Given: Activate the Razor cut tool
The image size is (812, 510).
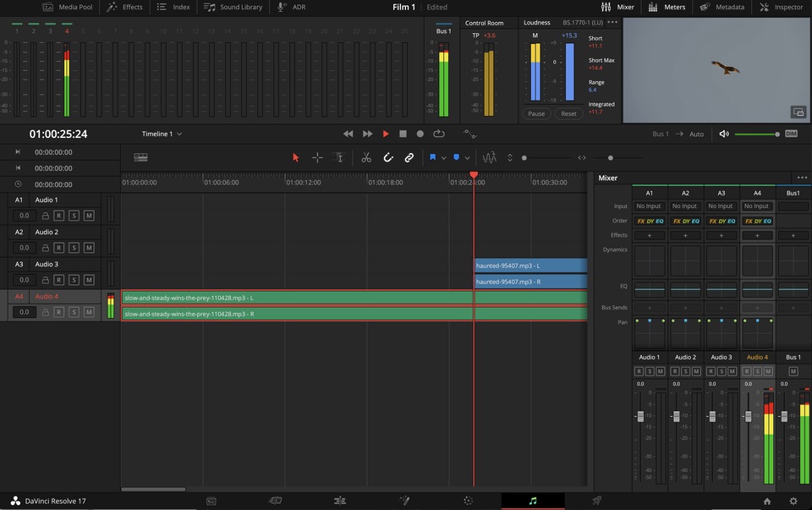Looking at the screenshot, I should 367,157.
